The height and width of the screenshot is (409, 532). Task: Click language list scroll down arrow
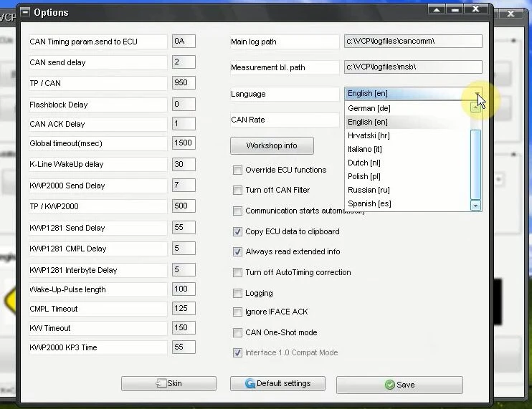pyautogui.click(x=475, y=206)
